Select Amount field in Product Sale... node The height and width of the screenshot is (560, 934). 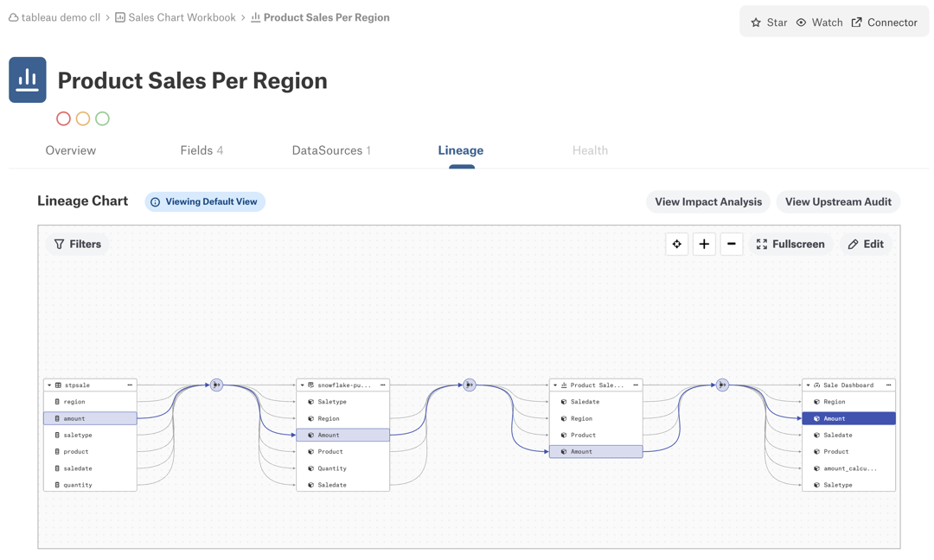coord(596,452)
